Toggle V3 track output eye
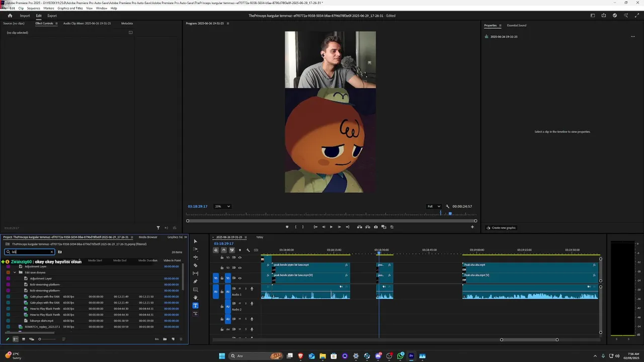Screen dimensions: 644x362 coord(239,257)
